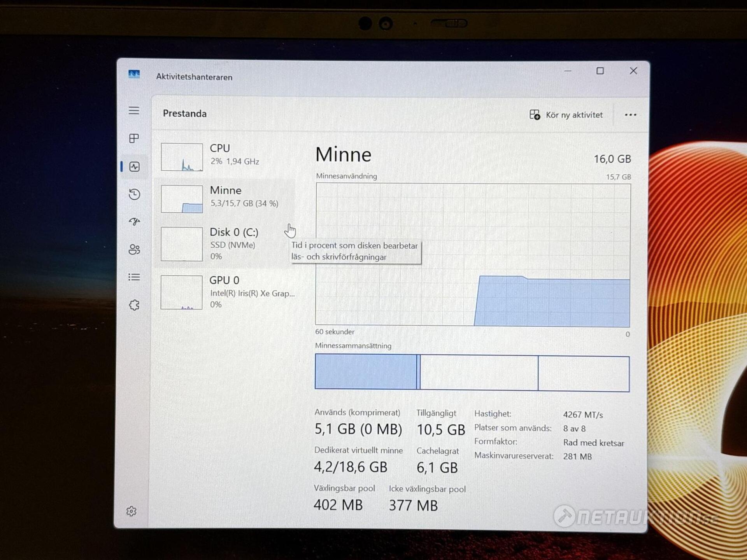The width and height of the screenshot is (747, 560).
Task: Maximize the Aktivitetshanteraren window
Action: [600, 71]
